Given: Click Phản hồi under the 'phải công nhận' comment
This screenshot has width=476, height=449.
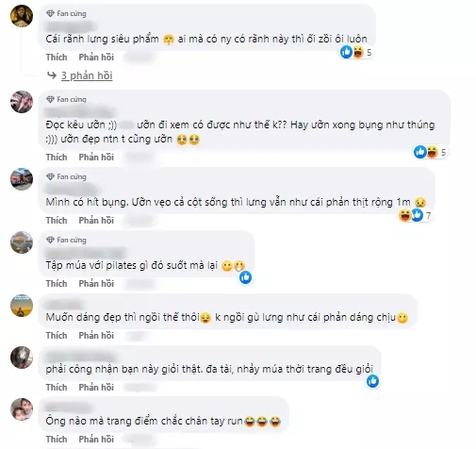Looking at the screenshot, I should [x=96, y=387].
